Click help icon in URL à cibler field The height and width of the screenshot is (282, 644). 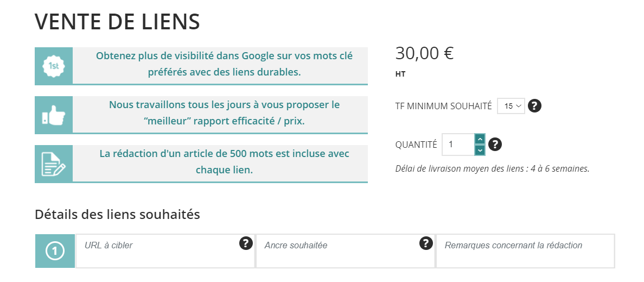[x=246, y=243]
